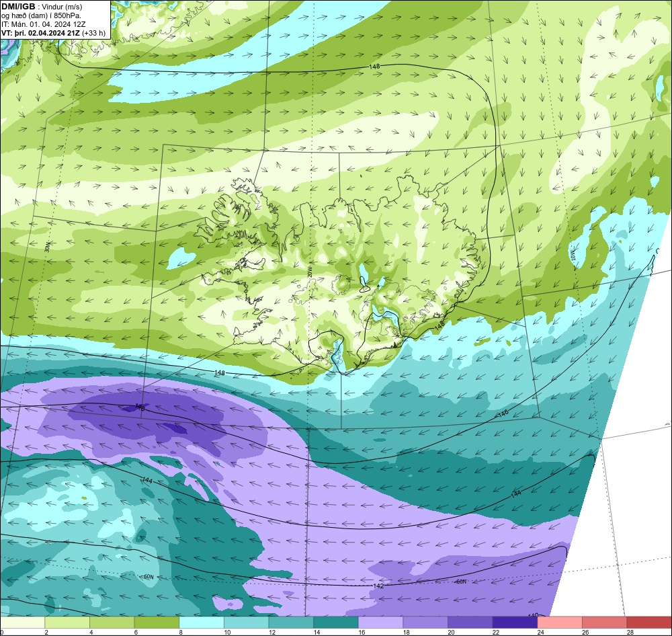Image resolution: width=672 pixels, height=636 pixels.
Task: Click the '(+33 h)' forecast offset text
Action: coord(94,33)
